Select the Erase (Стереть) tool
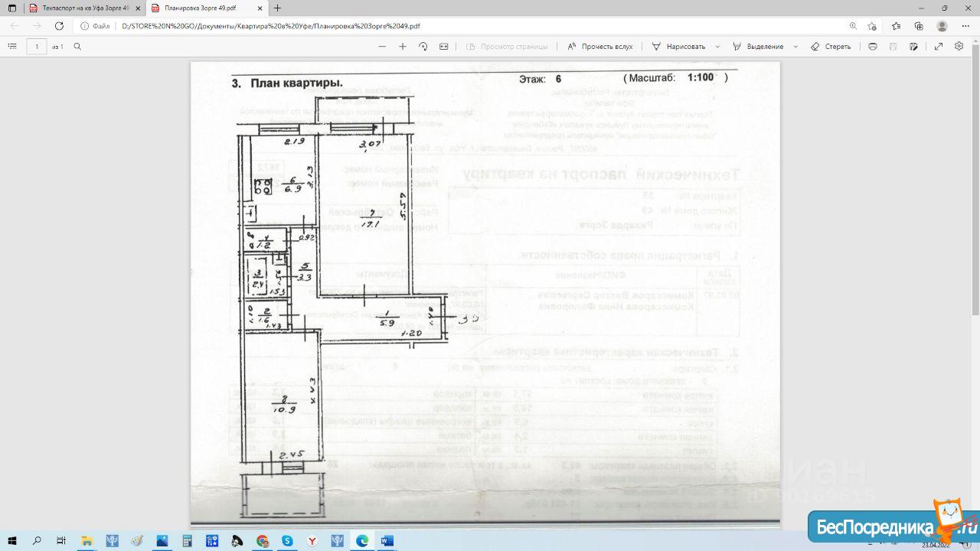Screen dimensions: 980x551 pos(831,46)
